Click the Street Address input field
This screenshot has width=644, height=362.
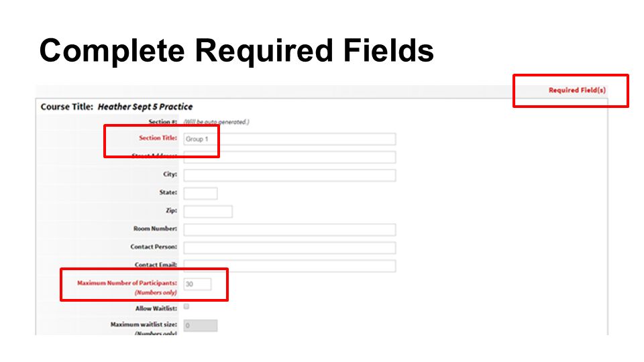point(290,157)
